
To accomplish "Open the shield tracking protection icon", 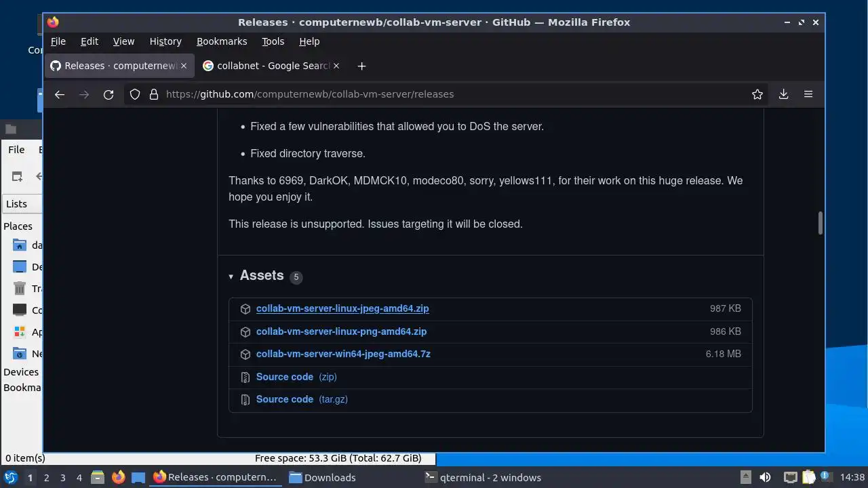I will pos(135,94).
